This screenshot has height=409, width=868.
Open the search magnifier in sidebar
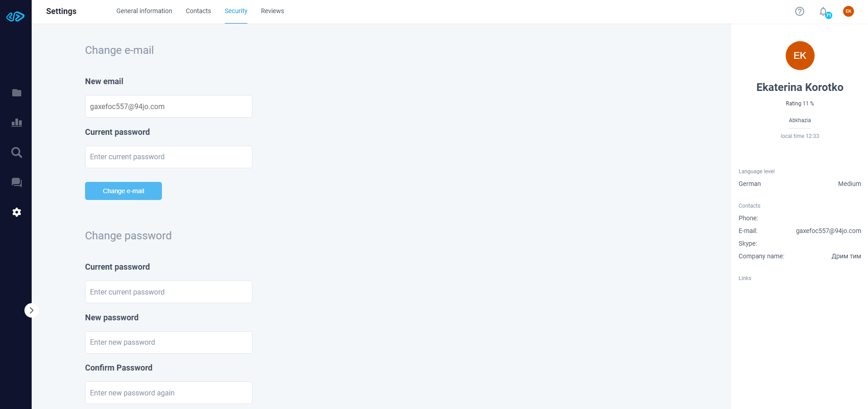17,152
